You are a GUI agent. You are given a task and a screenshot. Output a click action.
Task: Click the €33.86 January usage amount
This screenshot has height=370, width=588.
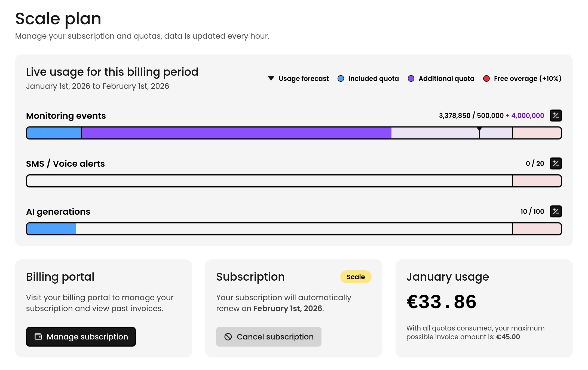[441, 301]
